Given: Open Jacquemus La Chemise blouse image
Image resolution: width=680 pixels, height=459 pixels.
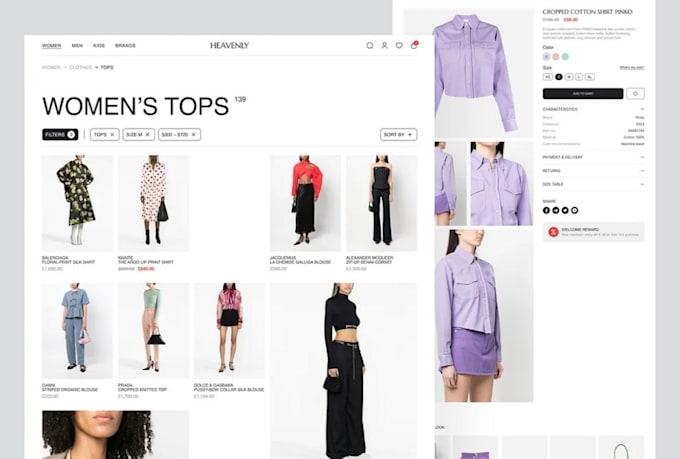Looking at the screenshot, I should (x=305, y=203).
